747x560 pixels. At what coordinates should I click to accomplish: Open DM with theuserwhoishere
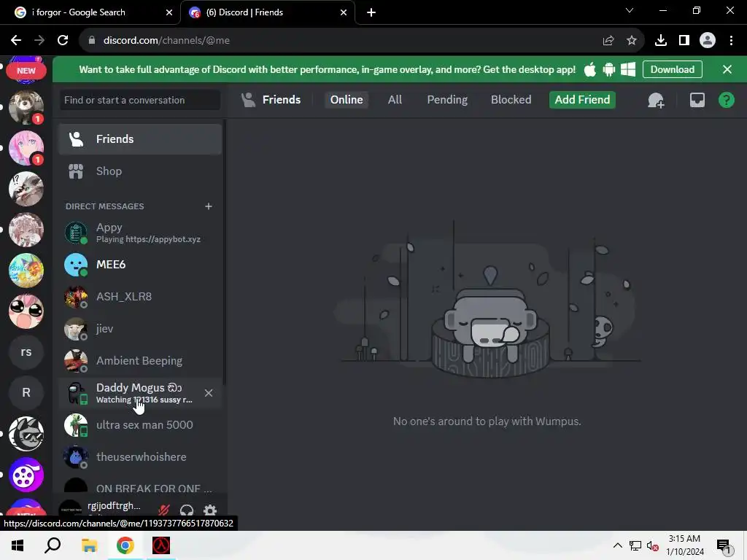click(x=140, y=456)
